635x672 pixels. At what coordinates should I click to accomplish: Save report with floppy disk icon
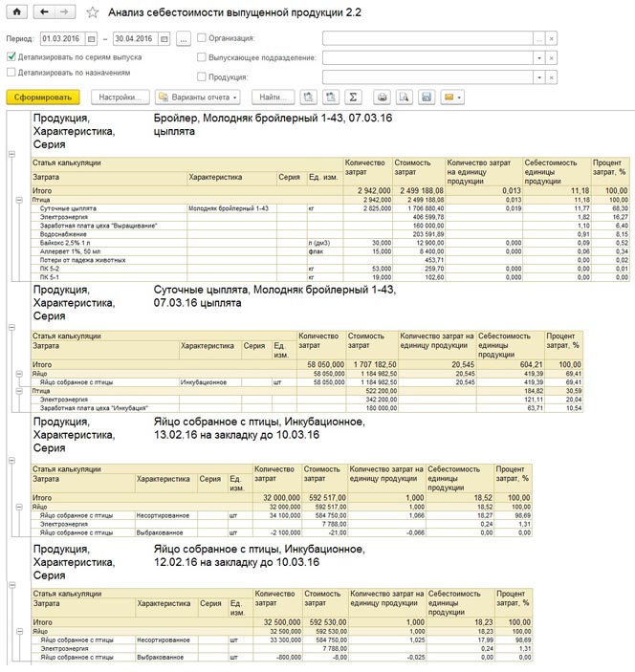tap(427, 98)
